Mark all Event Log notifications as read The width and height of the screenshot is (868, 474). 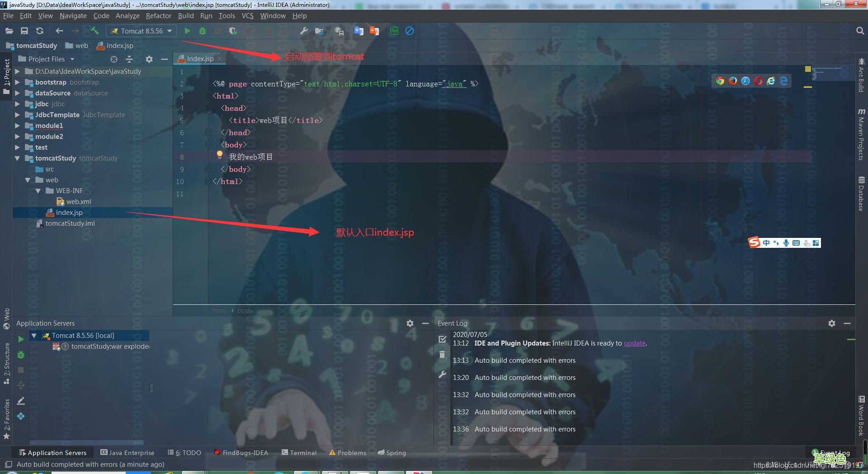[442, 339]
